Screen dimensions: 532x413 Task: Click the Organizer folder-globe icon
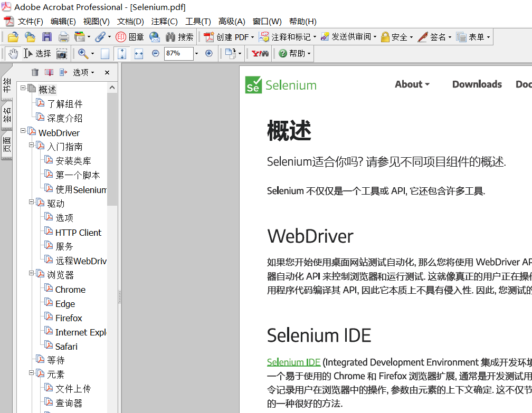30,37
